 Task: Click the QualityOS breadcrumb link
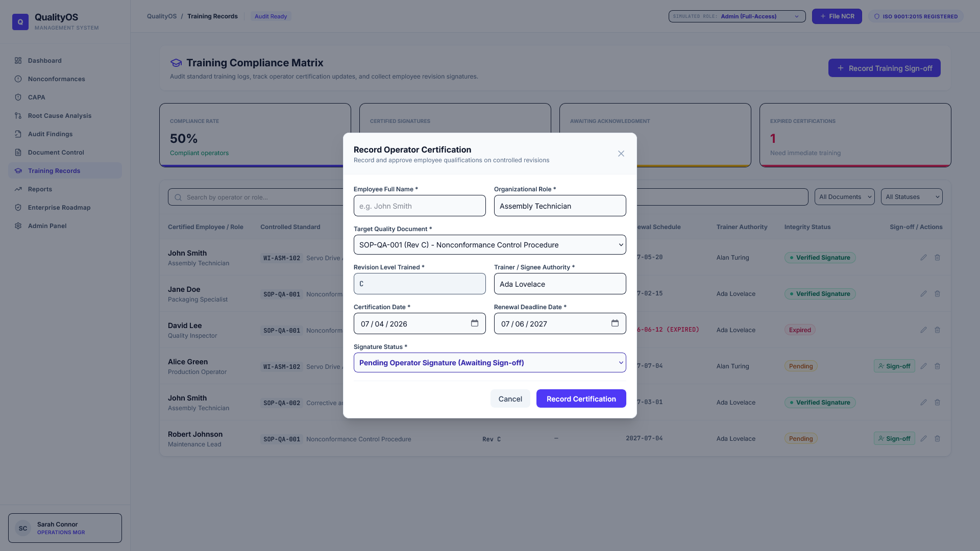pyautogui.click(x=162, y=16)
